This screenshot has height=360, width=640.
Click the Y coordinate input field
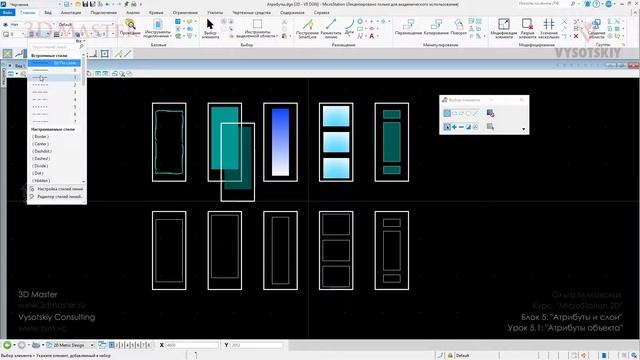256,345
